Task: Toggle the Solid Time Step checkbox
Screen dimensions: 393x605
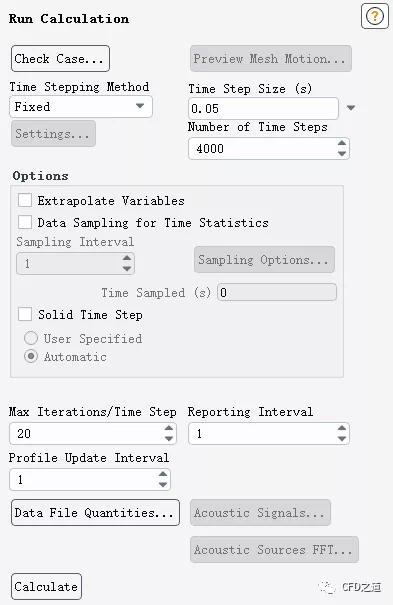Action: coord(25,314)
